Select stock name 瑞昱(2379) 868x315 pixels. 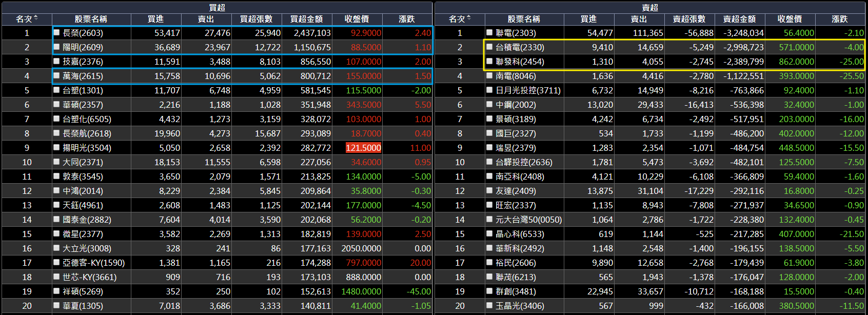coord(516,148)
